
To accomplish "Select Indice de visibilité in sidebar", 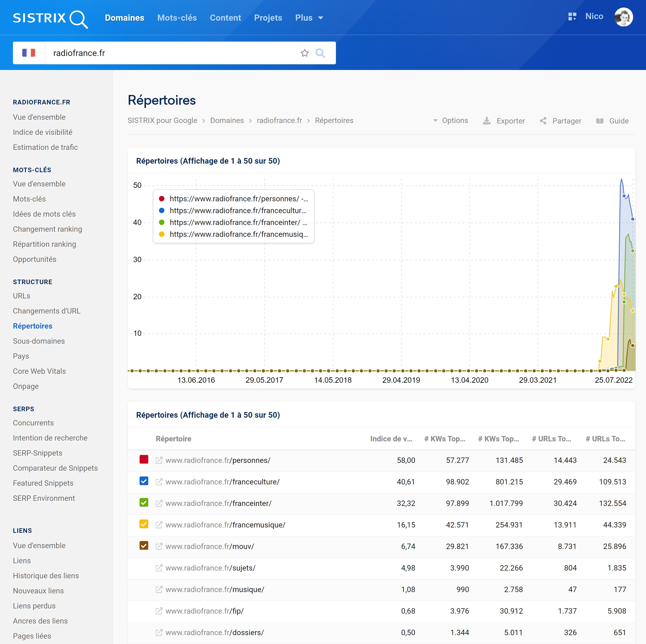I will (43, 132).
